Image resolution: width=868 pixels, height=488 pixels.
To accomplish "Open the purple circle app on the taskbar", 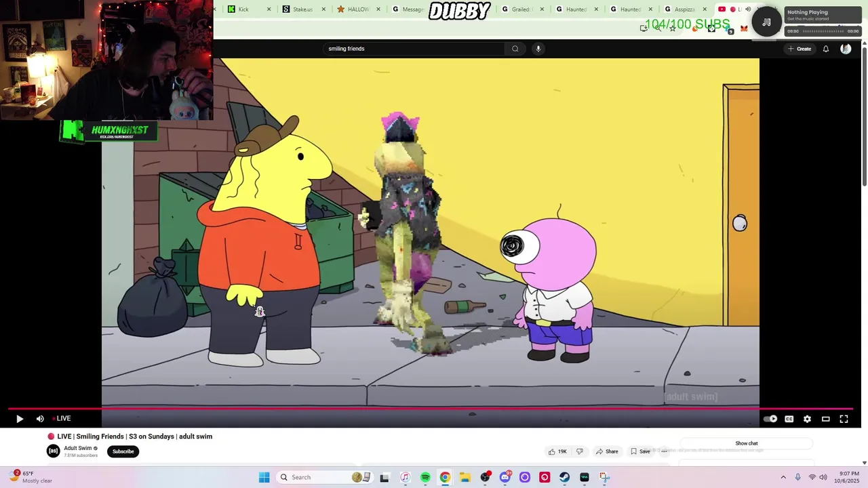I will [x=525, y=477].
